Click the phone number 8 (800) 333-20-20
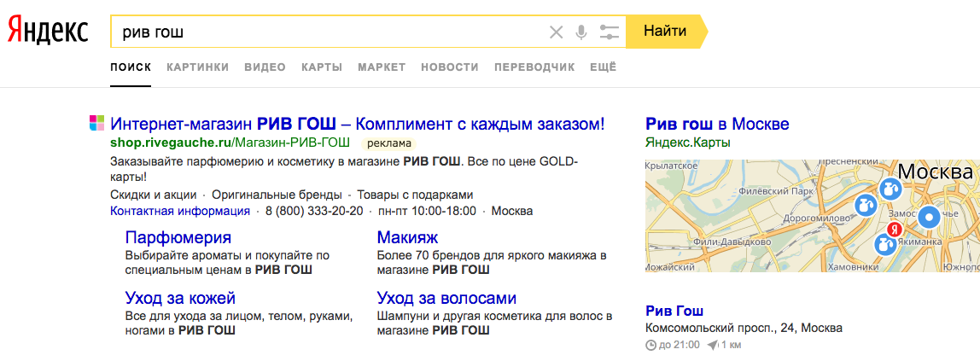The width and height of the screenshot is (980, 361). pos(314,211)
